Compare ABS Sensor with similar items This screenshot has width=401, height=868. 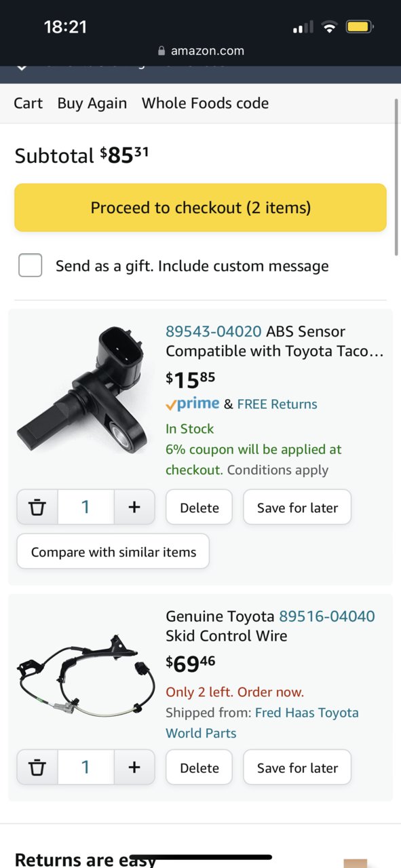pyautogui.click(x=113, y=552)
